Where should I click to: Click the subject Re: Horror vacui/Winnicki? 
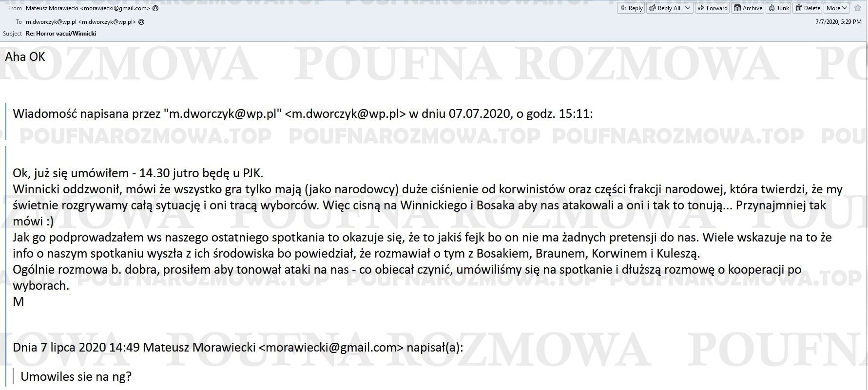[61, 34]
